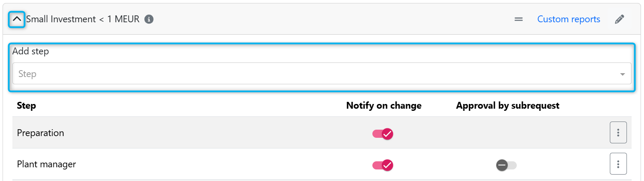The image size is (644, 181).
Task: Open the Custom reports link
Action: click(x=568, y=19)
